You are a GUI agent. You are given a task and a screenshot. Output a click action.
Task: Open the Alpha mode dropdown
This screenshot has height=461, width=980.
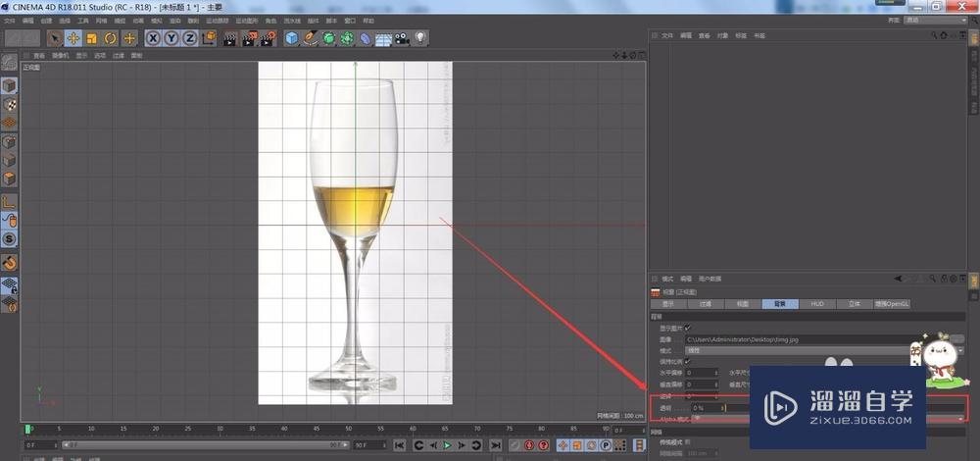(829, 419)
